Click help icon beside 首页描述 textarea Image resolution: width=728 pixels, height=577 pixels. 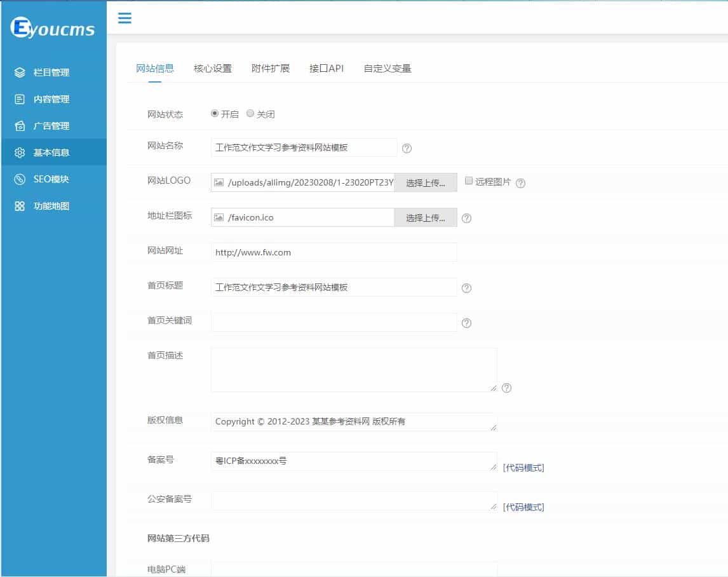[506, 388]
